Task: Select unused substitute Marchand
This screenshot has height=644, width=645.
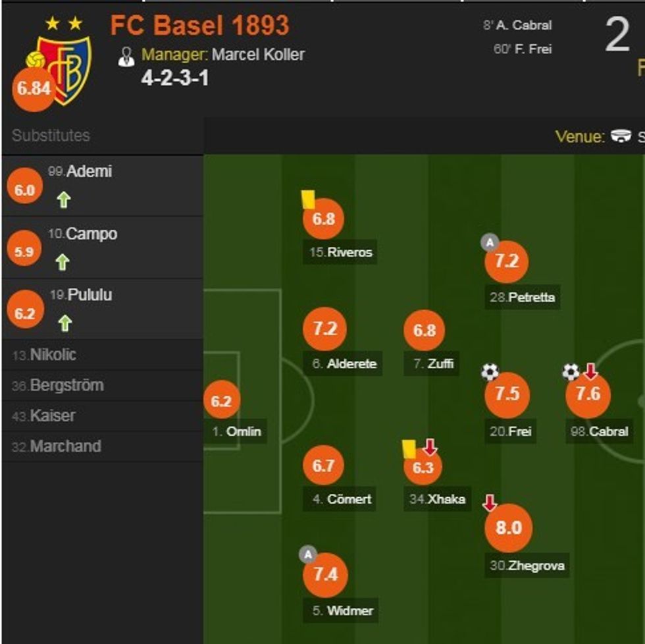Action: [64, 446]
